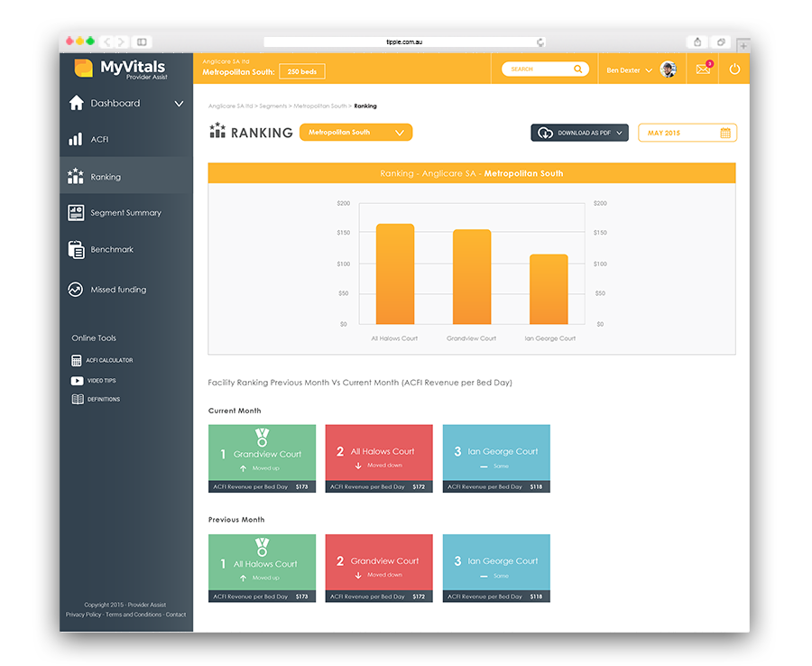812x666 pixels.
Task: Click the MyVitals logo icon
Action: click(x=83, y=68)
